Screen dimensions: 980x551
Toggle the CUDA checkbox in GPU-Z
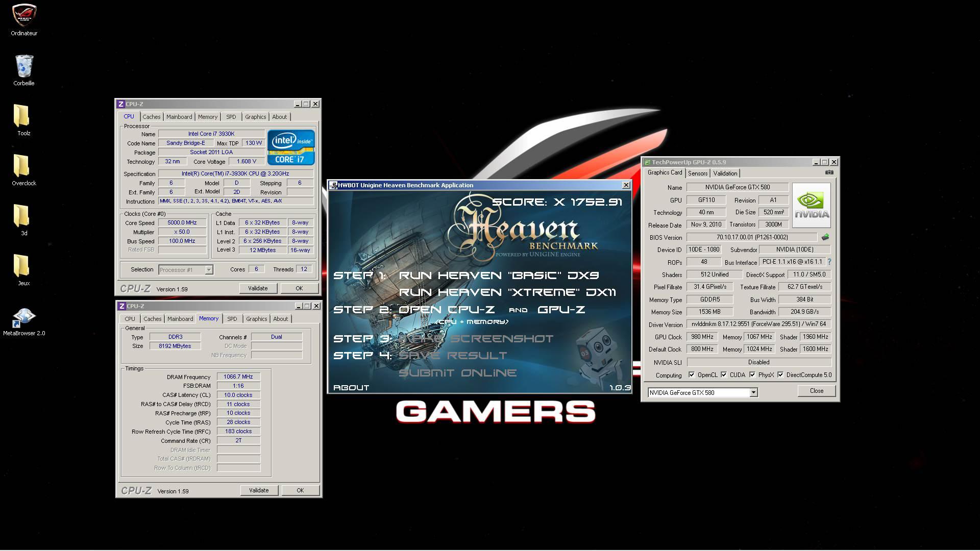pos(724,375)
